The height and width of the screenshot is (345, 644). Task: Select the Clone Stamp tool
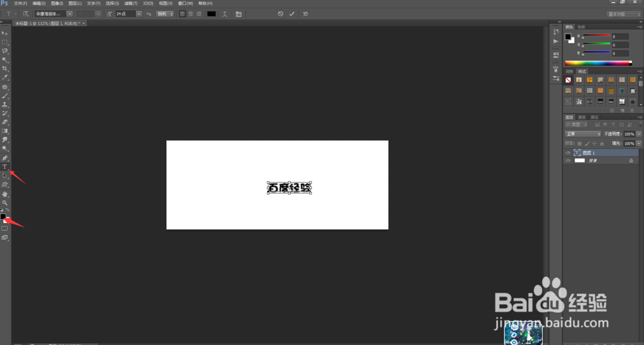(x=5, y=104)
